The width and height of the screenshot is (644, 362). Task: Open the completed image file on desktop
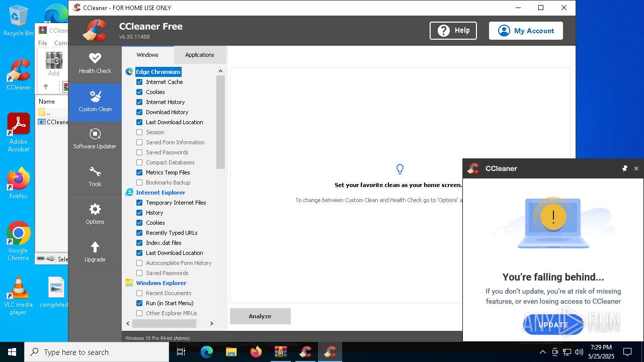[54, 293]
